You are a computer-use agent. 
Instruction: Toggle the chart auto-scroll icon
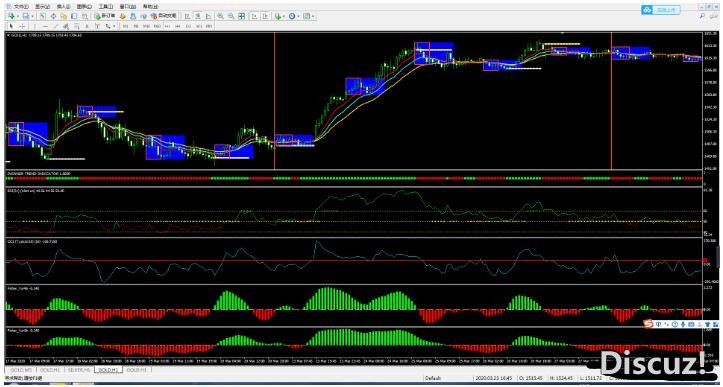[x=254, y=16]
